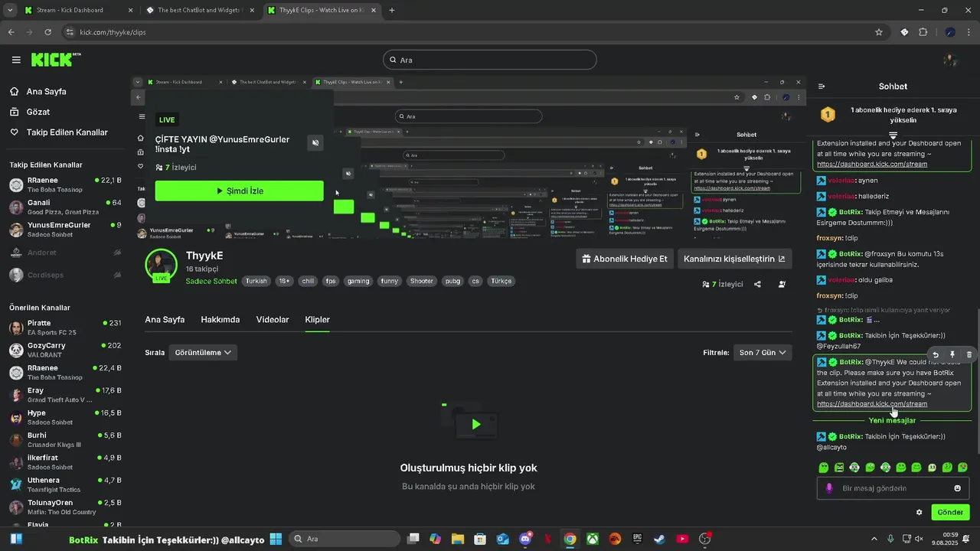Image resolution: width=980 pixels, height=551 pixels.
Task: Collapse the Sohbet chat panel
Action: click(x=822, y=86)
